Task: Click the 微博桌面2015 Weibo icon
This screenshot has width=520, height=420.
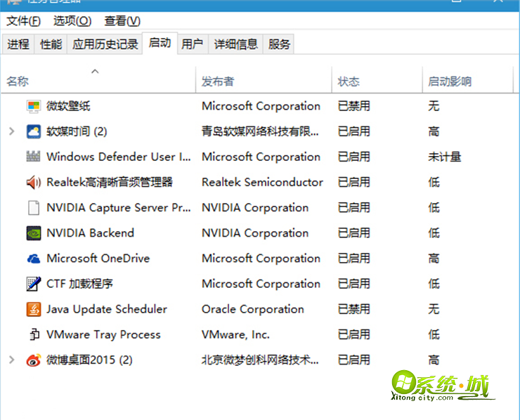Action: pyautogui.click(x=34, y=360)
